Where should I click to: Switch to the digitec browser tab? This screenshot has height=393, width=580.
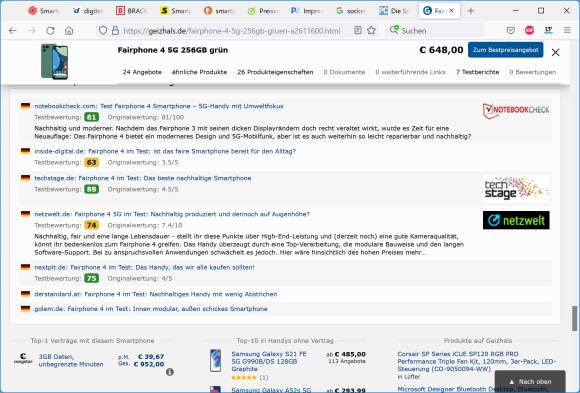coord(87,11)
